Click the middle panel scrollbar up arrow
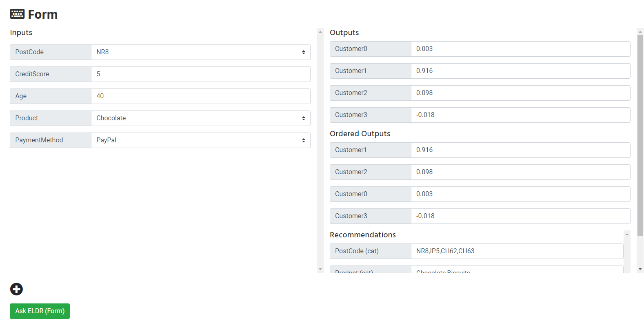 pos(320,31)
